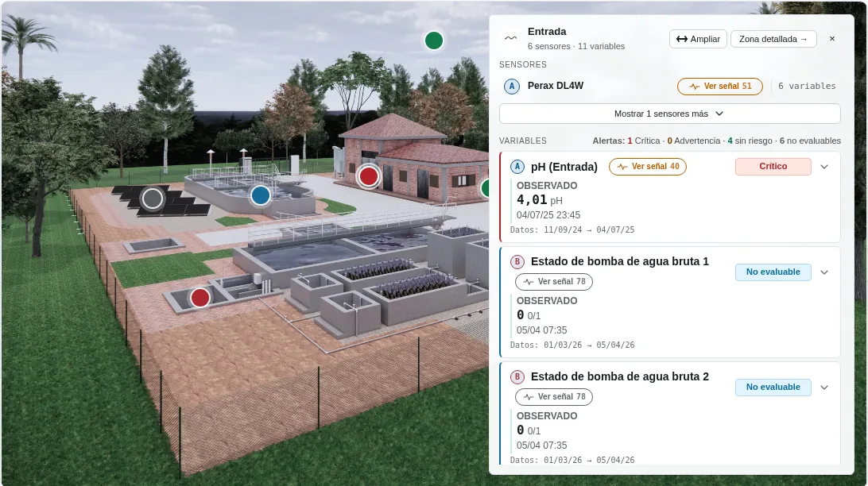Click the Entrada signal wave icon
This screenshot has height=486, width=868.
[x=510, y=38]
